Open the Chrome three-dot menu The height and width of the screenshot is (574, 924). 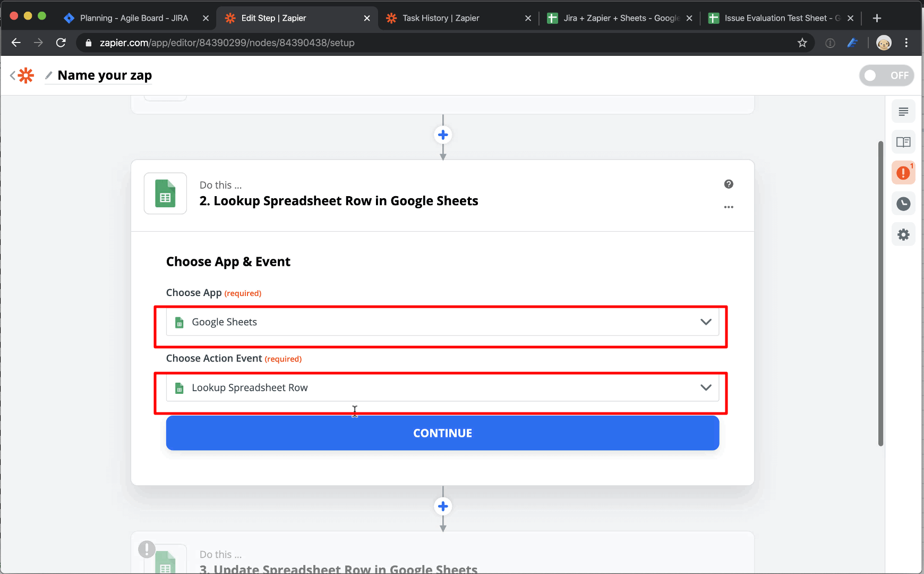906,43
